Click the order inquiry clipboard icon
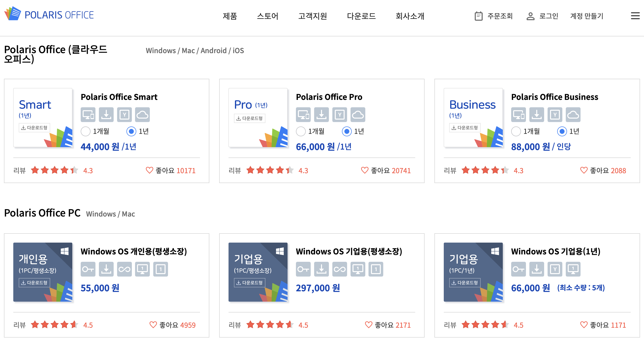 [x=478, y=16]
